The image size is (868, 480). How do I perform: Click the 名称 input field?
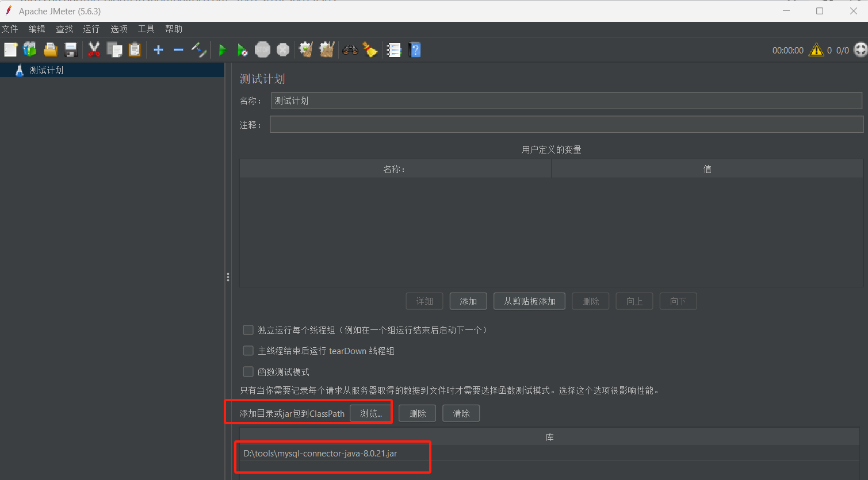567,101
